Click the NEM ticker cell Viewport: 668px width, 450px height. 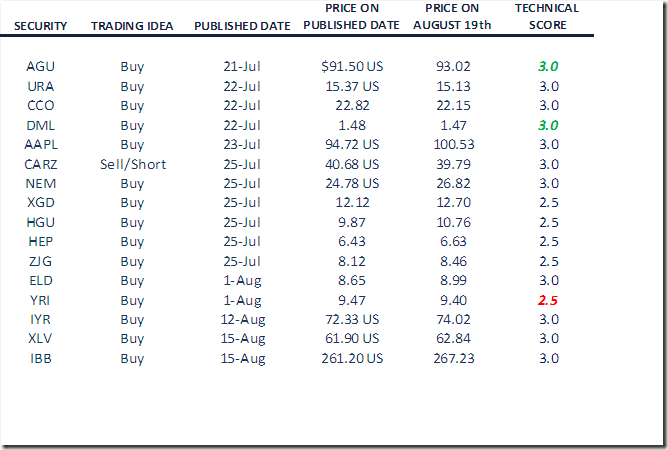click(x=41, y=183)
